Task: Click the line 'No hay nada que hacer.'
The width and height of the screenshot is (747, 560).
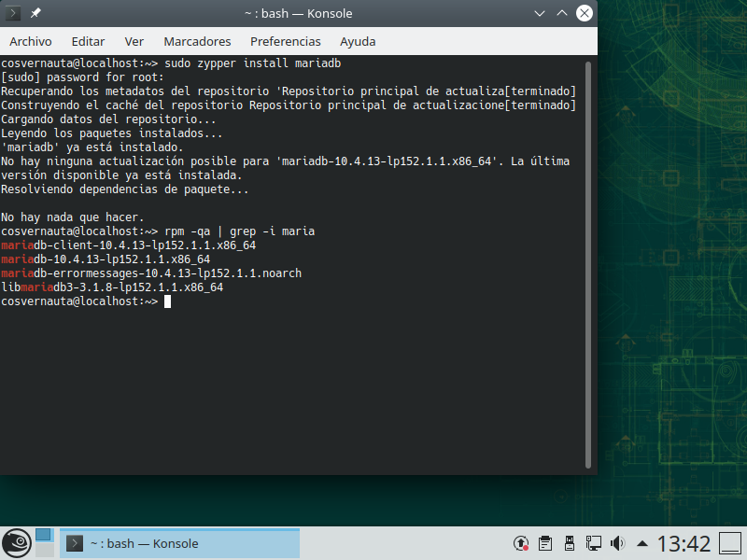Action: pos(73,217)
